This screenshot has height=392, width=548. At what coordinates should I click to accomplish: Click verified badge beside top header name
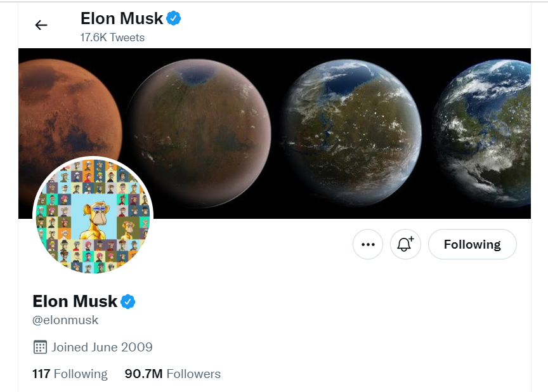tap(174, 18)
